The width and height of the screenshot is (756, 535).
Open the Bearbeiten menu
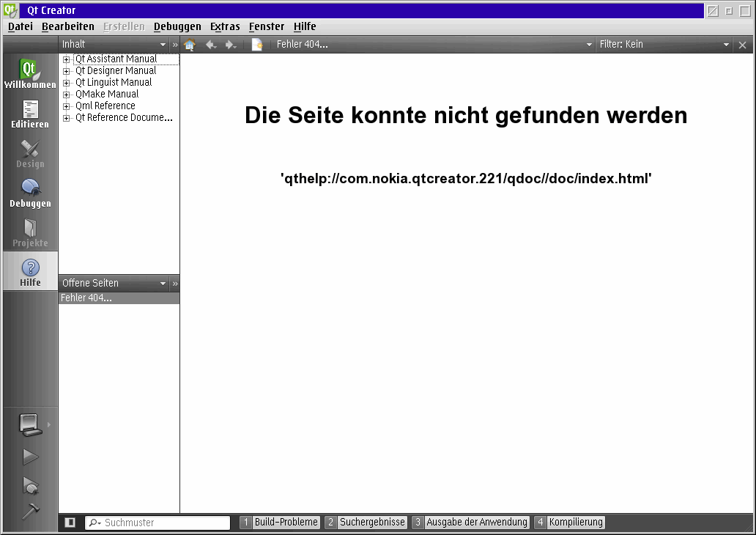pyautogui.click(x=68, y=26)
